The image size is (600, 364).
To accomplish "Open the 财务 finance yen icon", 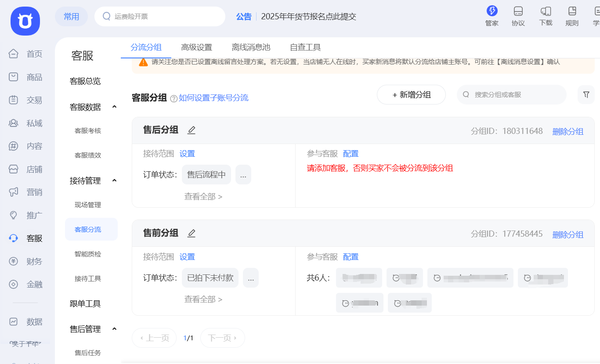I will point(14,261).
